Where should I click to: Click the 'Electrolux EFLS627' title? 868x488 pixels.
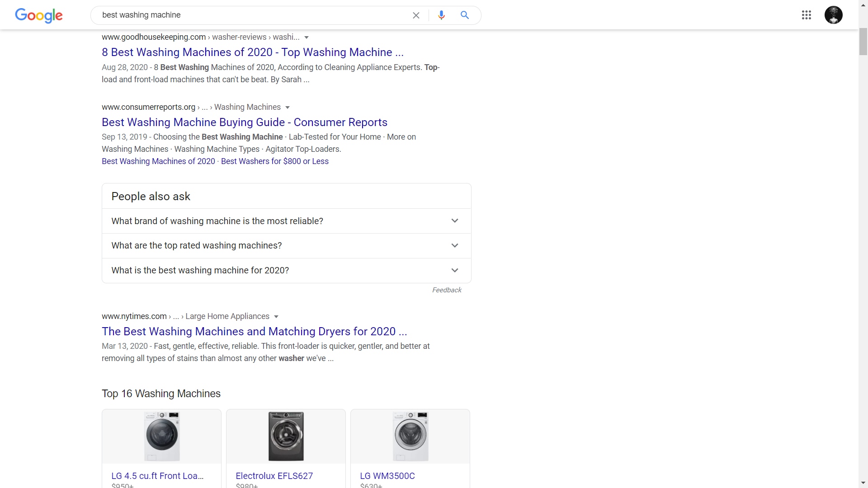tap(274, 476)
